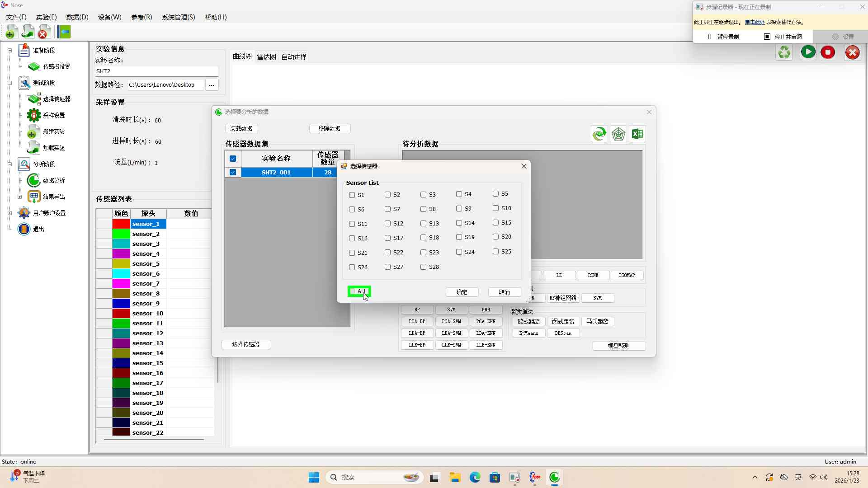Enable the S13 sensor checkbox
868x488 pixels.
pos(423,224)
